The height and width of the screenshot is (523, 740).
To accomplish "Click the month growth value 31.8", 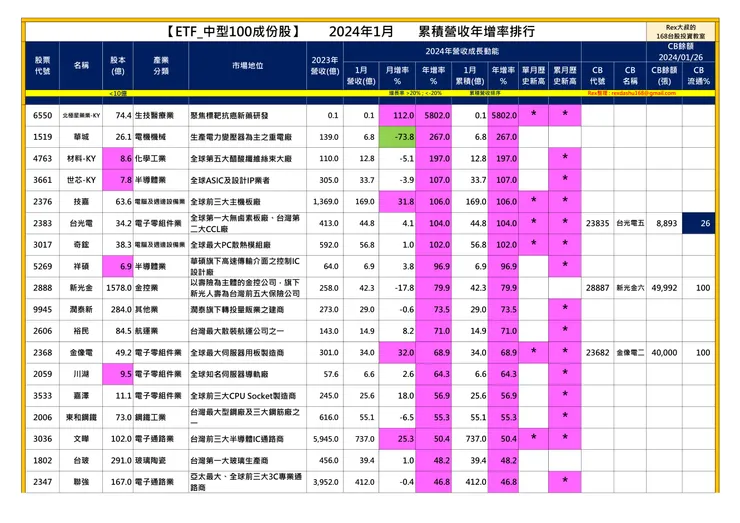I will 397,202.
